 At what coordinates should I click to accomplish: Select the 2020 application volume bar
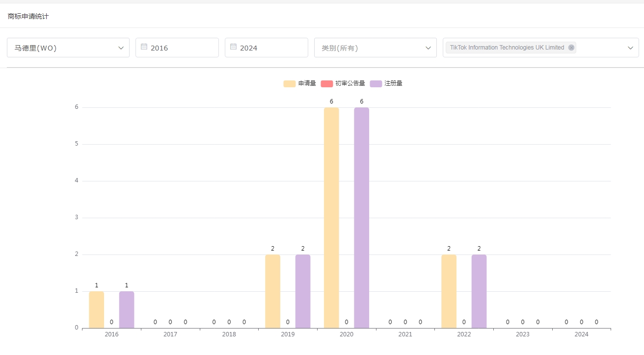331,218
